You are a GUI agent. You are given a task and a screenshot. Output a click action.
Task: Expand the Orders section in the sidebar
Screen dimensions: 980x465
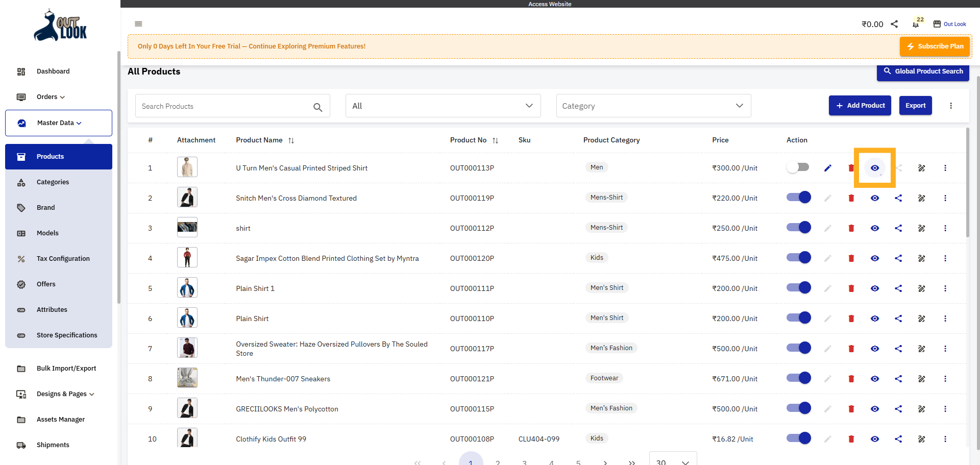50,96
